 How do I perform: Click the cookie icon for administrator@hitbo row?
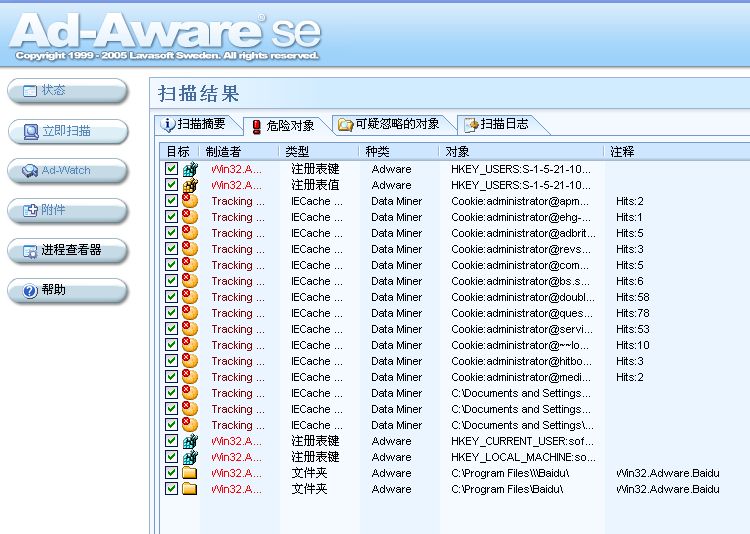click(190, 361)
